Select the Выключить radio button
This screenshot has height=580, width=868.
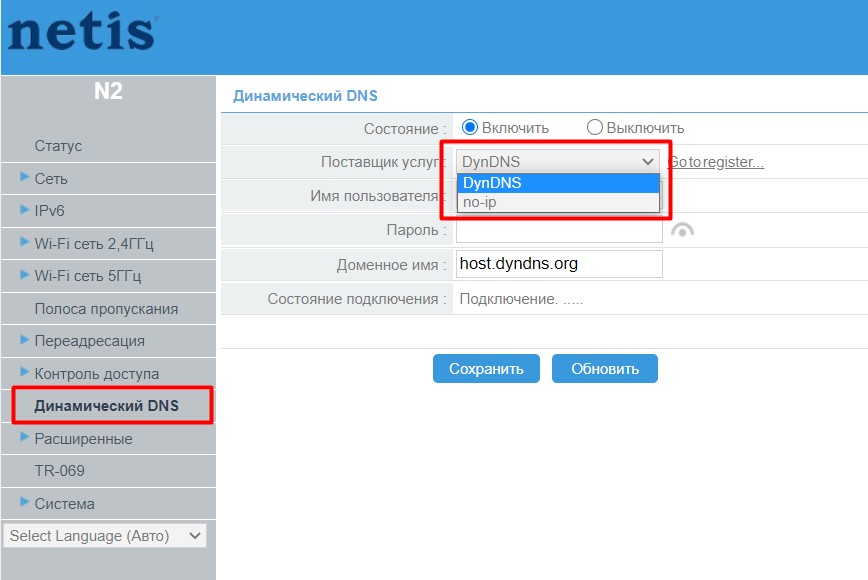596,127
